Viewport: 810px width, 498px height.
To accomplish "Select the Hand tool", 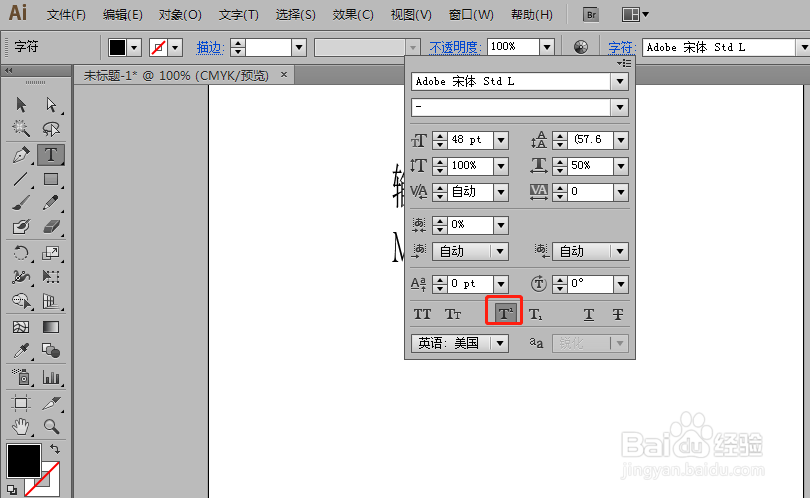I will tap(21, 426).
